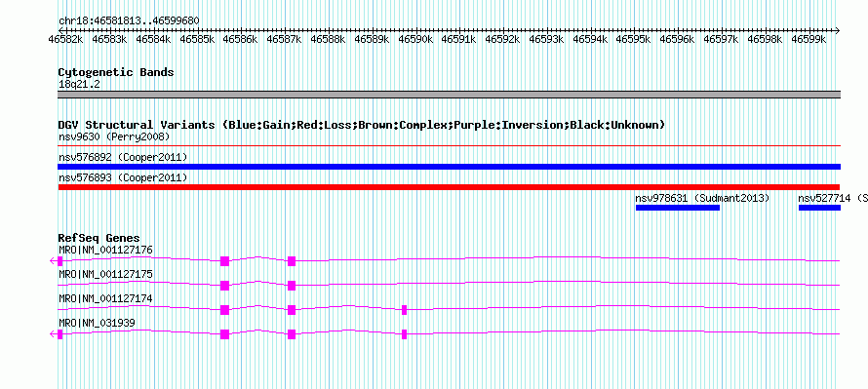The image size is (868, 389).
Task: Click the 46591k ruler tick label
Action: coord(459,40)
